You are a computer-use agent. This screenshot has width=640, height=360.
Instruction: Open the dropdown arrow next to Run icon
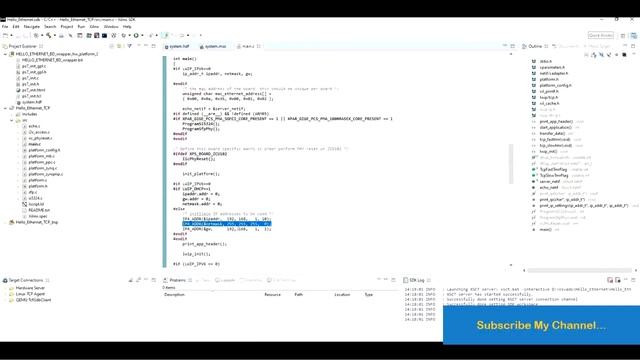click(x=142, y=36)
